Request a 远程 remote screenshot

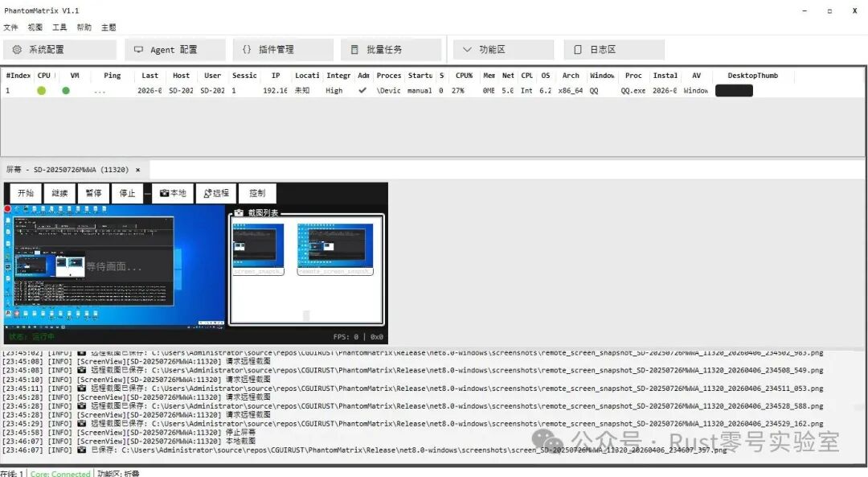216,193
